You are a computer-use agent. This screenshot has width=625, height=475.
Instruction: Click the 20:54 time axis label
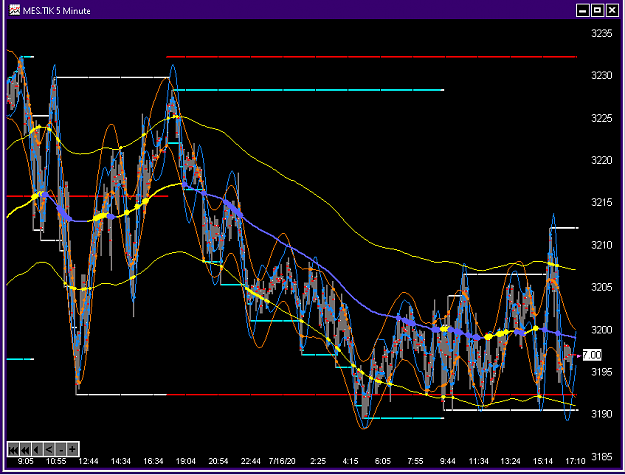coord(218,461)
